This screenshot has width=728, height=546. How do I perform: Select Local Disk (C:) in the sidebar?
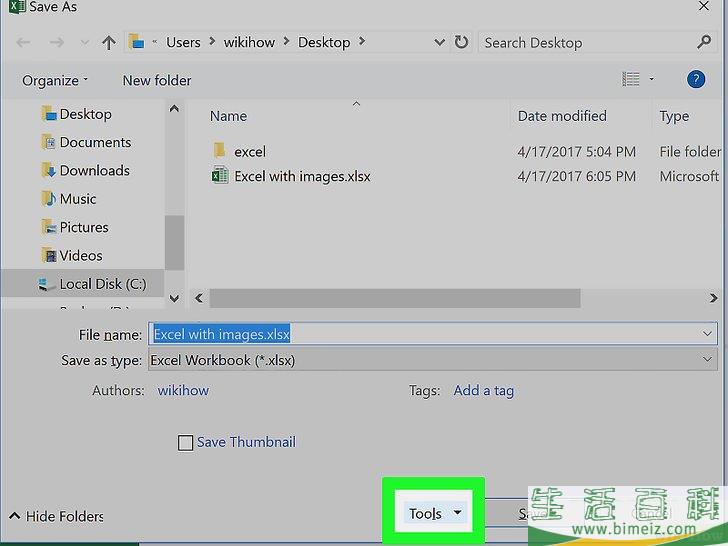(x=102, y=284)
